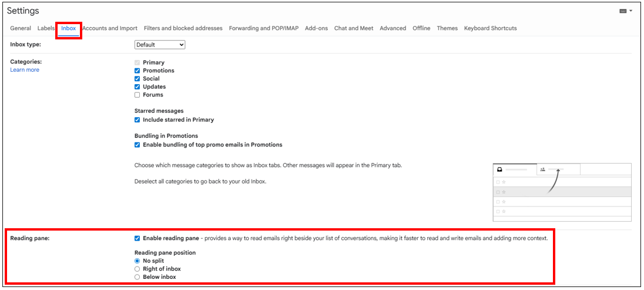Uncheck the Social category checkbox
Viewport: 644px width, 290px height.
coord(137,79)
